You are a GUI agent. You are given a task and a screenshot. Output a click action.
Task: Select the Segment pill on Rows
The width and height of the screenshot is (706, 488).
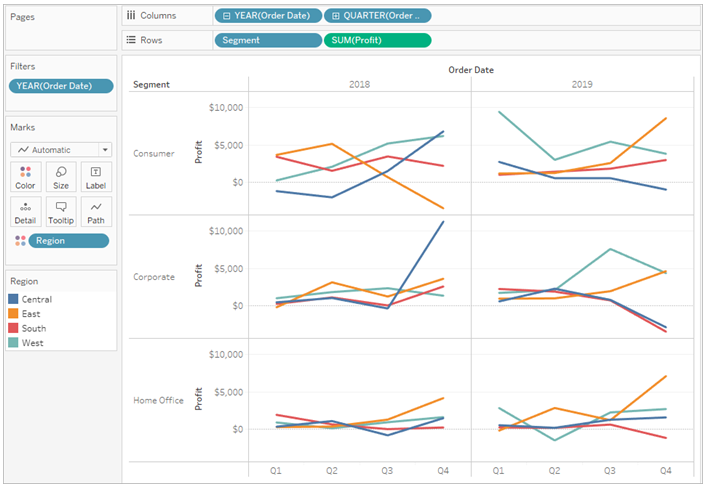[266, 40]
